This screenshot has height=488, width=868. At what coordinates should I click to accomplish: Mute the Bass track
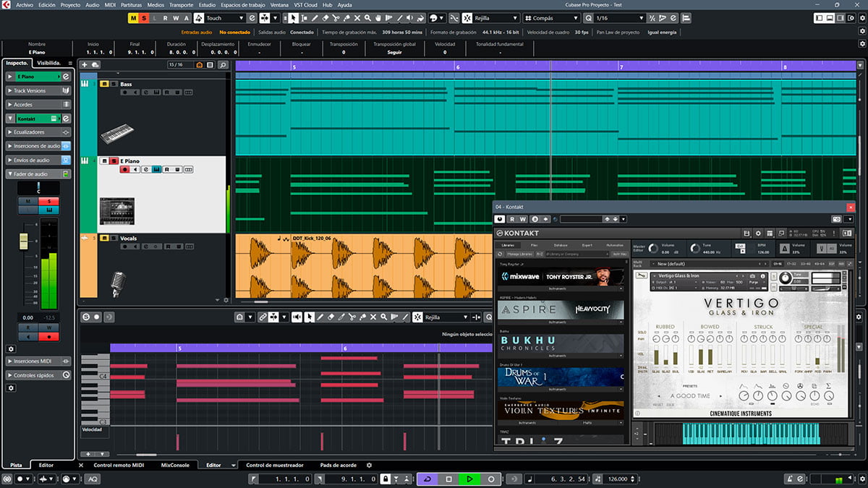[x=104, y=84]
